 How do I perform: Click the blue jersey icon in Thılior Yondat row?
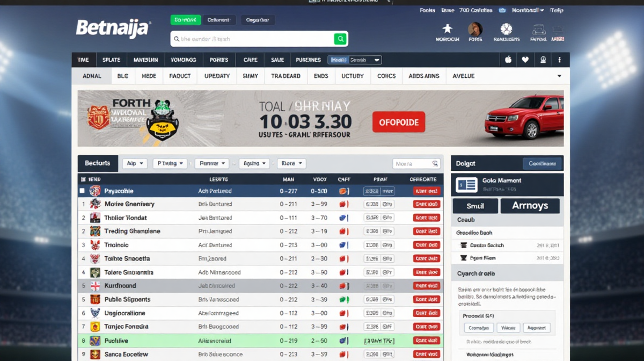(x=343, y=218)
